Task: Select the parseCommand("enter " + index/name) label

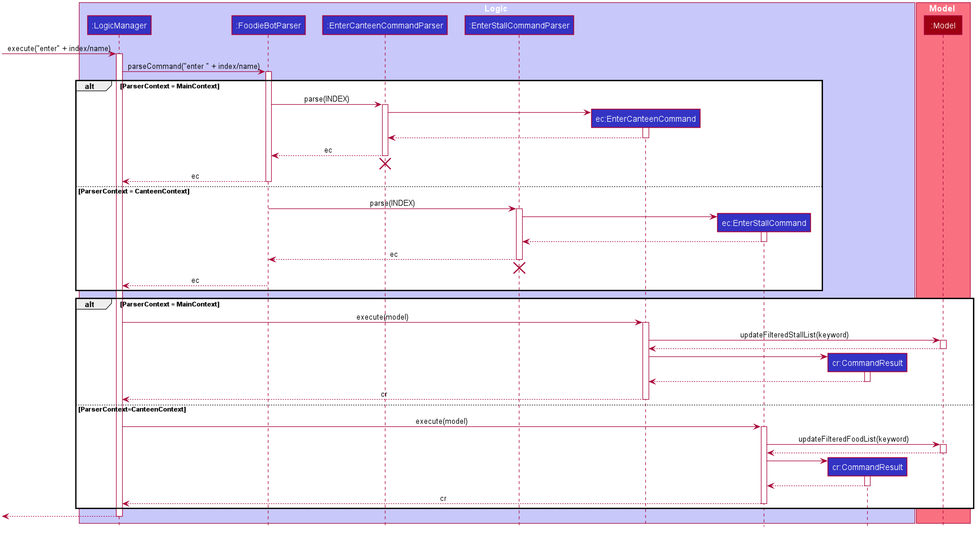Action: [x=194, y=66]
